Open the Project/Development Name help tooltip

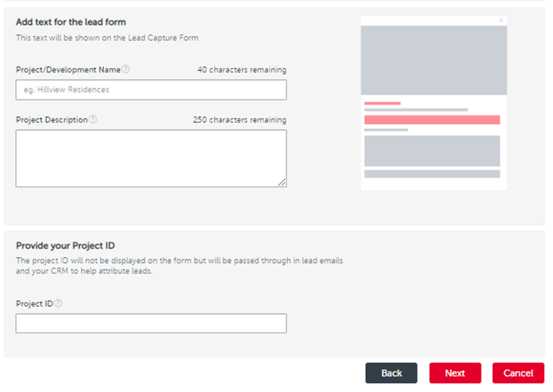click(x=125, y=69)
